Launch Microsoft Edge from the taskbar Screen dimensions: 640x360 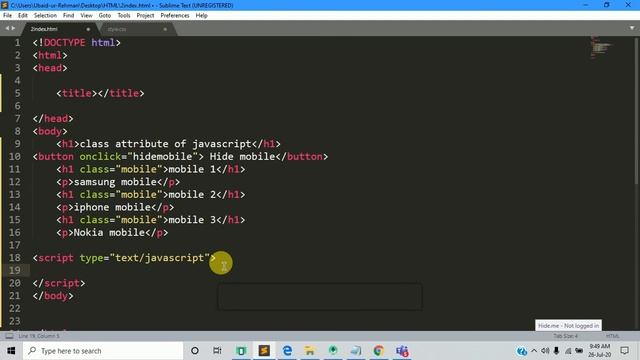(287, 351)
